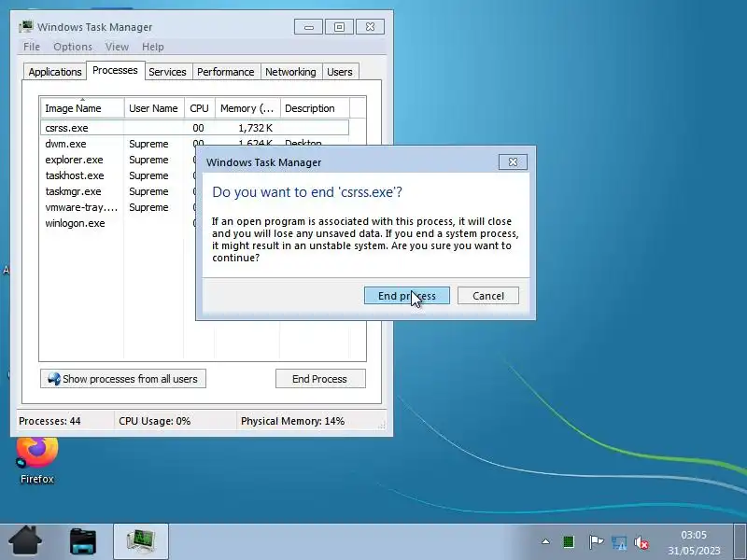
Task: Click CPU Usage: 0% status text
Action: [154, 421]
